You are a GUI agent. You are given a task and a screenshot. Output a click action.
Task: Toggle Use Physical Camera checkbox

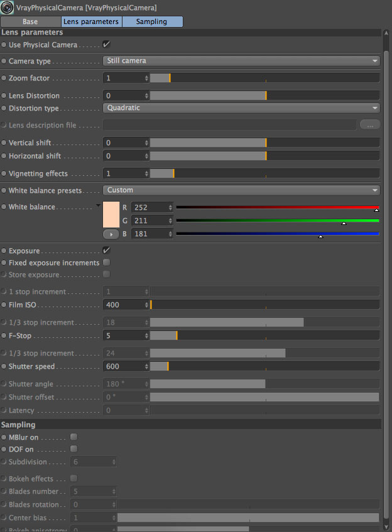106,45
